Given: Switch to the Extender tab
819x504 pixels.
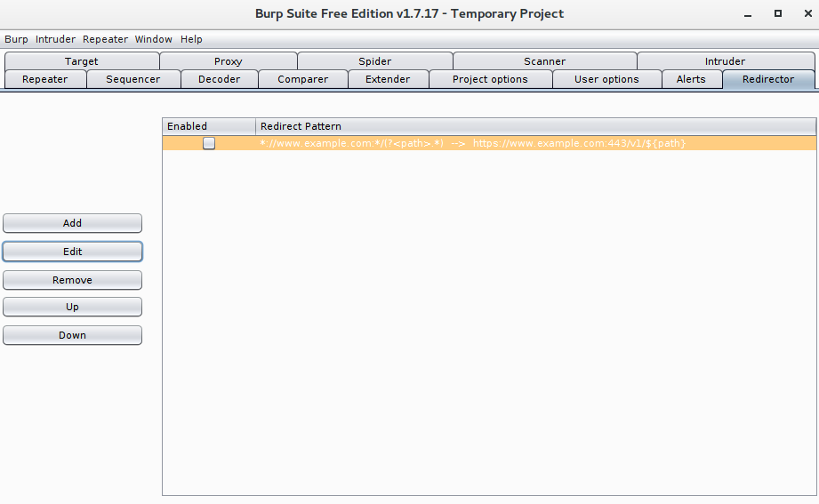Looking at the screenshot, I should (x=388, y=79).
